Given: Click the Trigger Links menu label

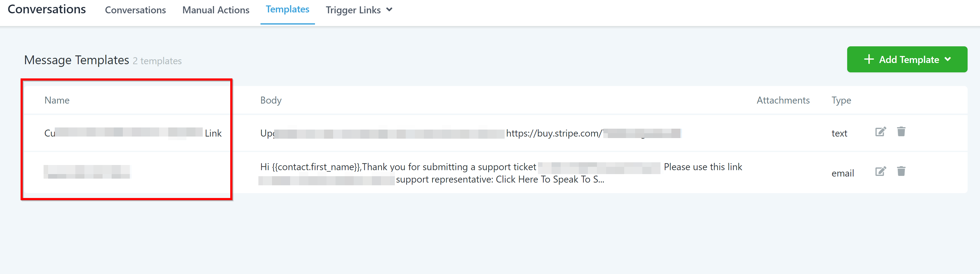Looking at the screenshot, I should [x=353, y=10].
